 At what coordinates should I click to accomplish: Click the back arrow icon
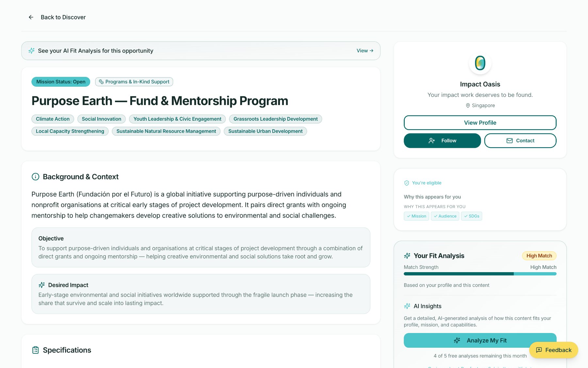pos(31,17)
